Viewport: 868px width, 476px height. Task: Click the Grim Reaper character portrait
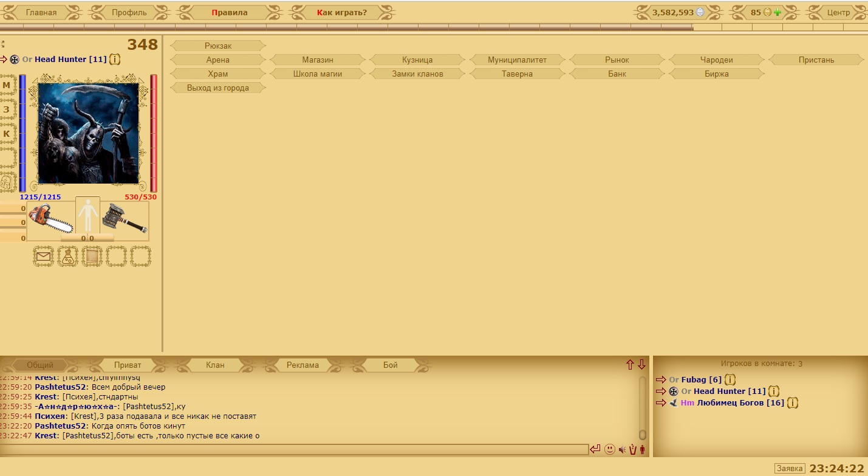[89, 133]
